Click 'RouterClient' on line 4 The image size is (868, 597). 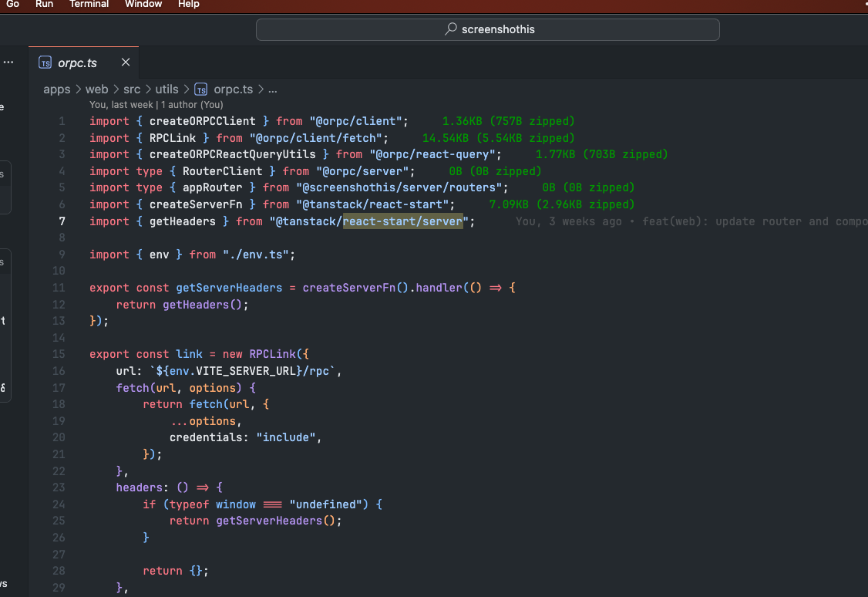click(x=223, y=171)
